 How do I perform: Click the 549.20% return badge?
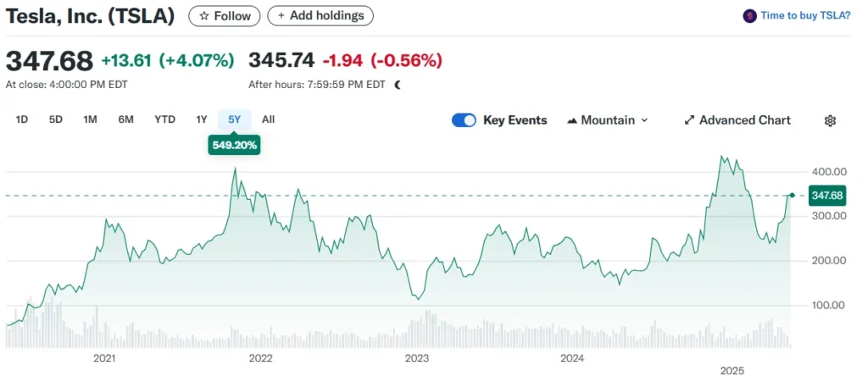[234, 146]
